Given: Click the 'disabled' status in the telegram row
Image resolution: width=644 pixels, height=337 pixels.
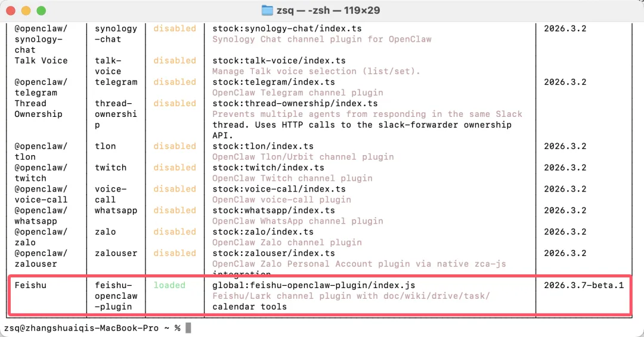Looking at the screenshot, I should click(x=175, y=82).
